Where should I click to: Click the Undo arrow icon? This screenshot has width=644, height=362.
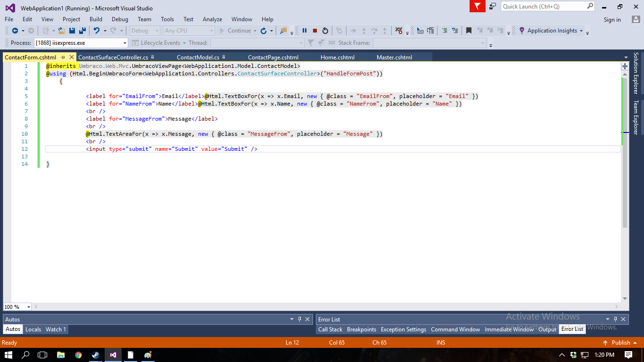pos(97,31)
